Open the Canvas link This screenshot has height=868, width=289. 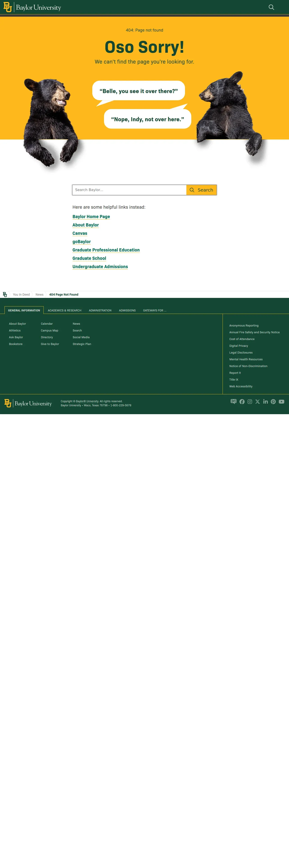(80, 233)
